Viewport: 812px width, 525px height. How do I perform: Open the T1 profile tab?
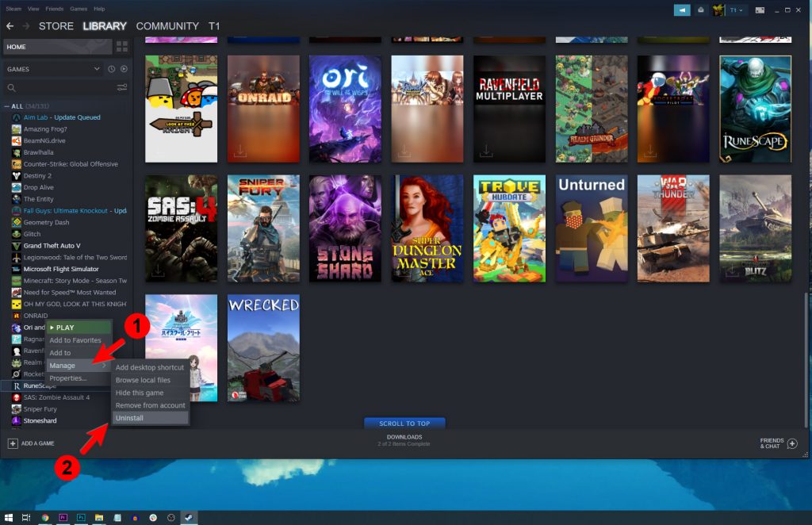214,26
